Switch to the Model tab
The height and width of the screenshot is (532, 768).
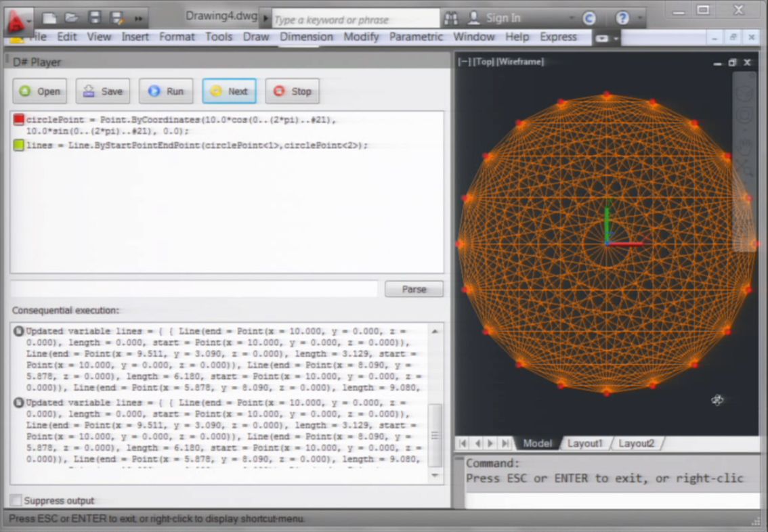click(537, 443)
